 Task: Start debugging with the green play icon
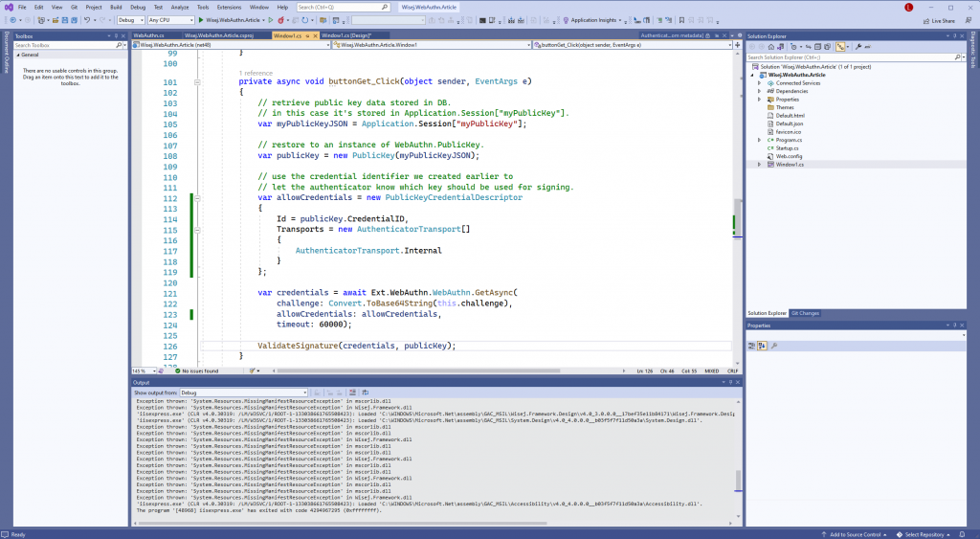pyautogui.click(x=201, y=20)
